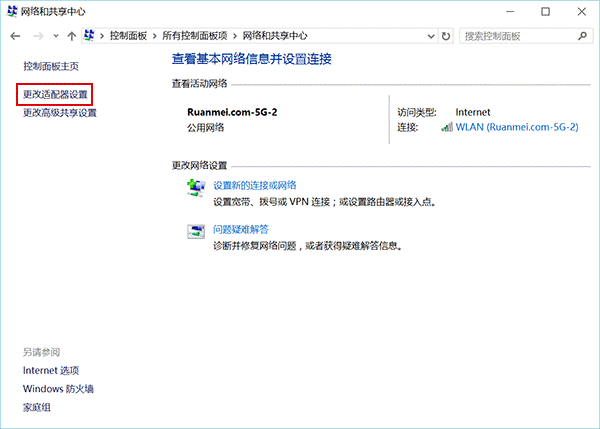Click the 问题疑难解答 troubleshooter icon
This screenshot has height=429, width=600.
tap(195, 231)
